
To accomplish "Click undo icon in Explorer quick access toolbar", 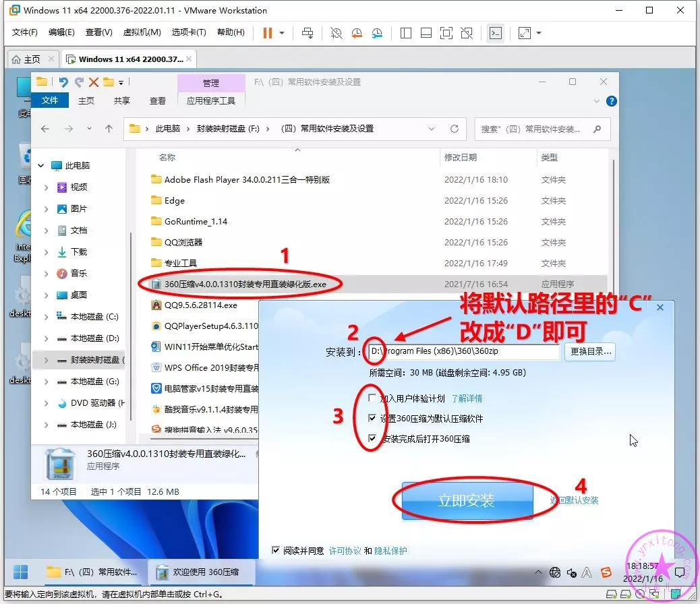I will point(63,82).
